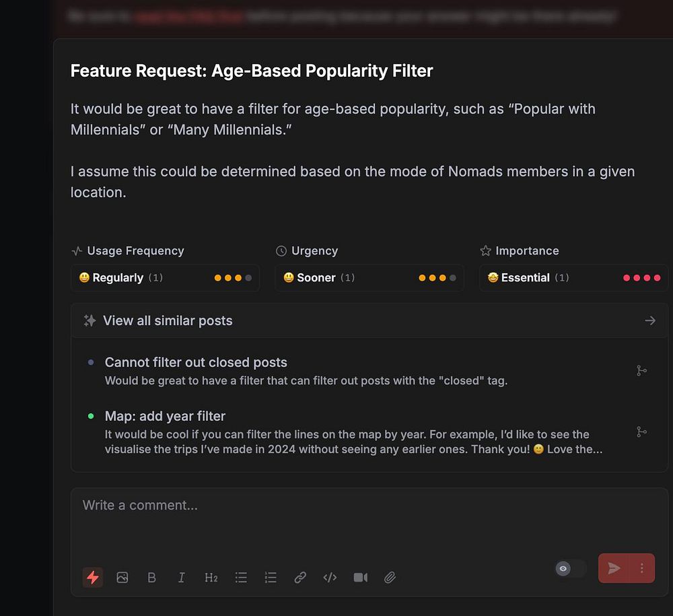Apply italic formatting to comment text

coord(181,578)
